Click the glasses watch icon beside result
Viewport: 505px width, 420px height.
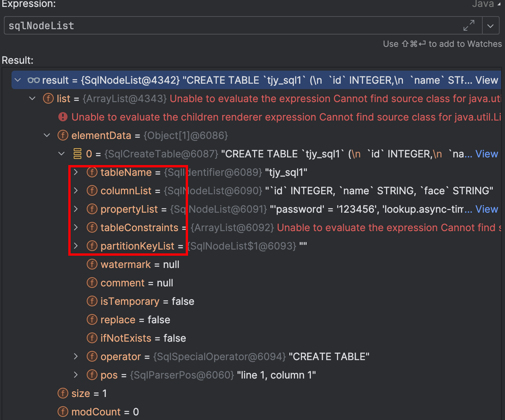[x=34, y=80]
